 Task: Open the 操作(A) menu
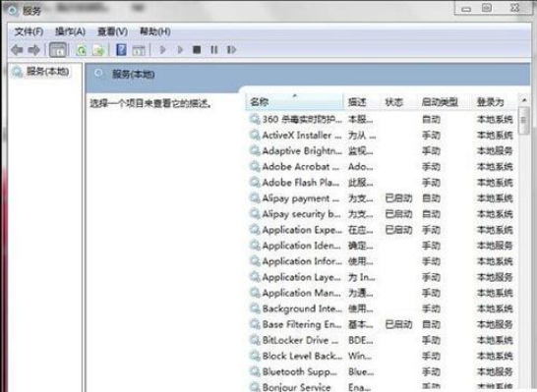70,31
